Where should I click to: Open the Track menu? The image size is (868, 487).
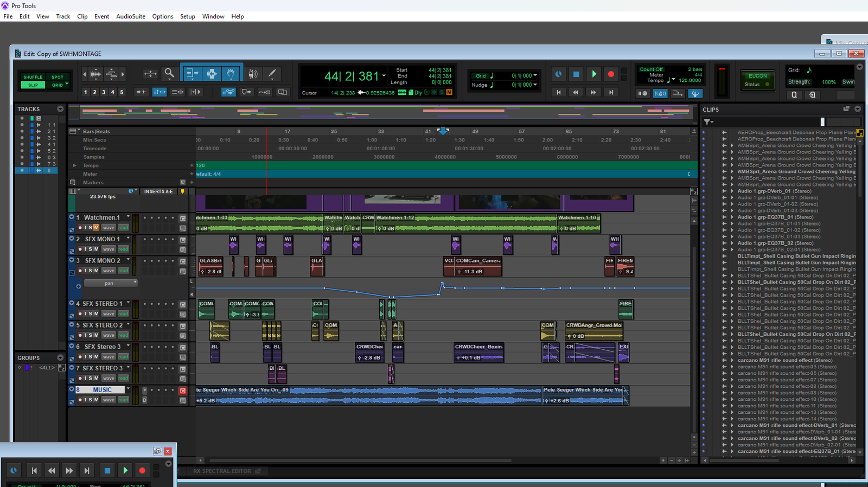pyautogui.click(x=63, y=16)
